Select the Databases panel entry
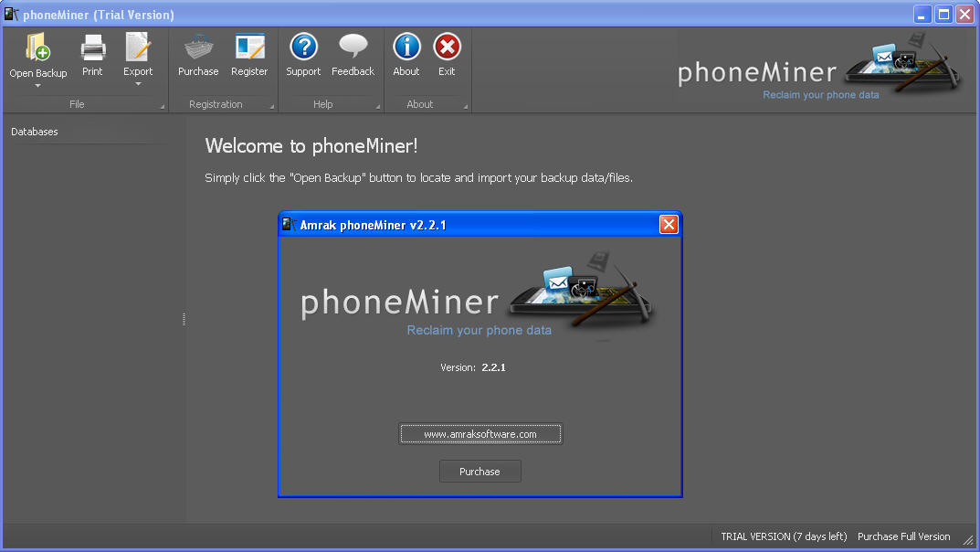 click(34, 132)
